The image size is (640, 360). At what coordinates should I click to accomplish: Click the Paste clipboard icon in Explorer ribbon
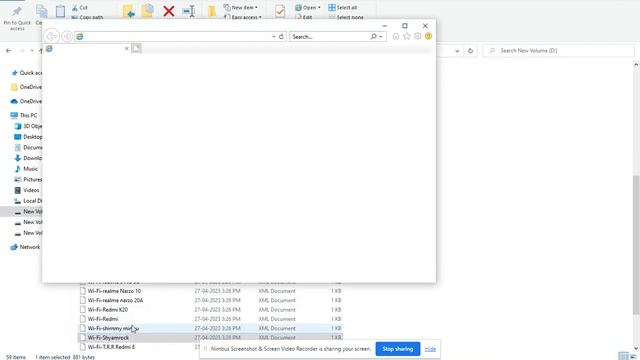click(60, 11)
